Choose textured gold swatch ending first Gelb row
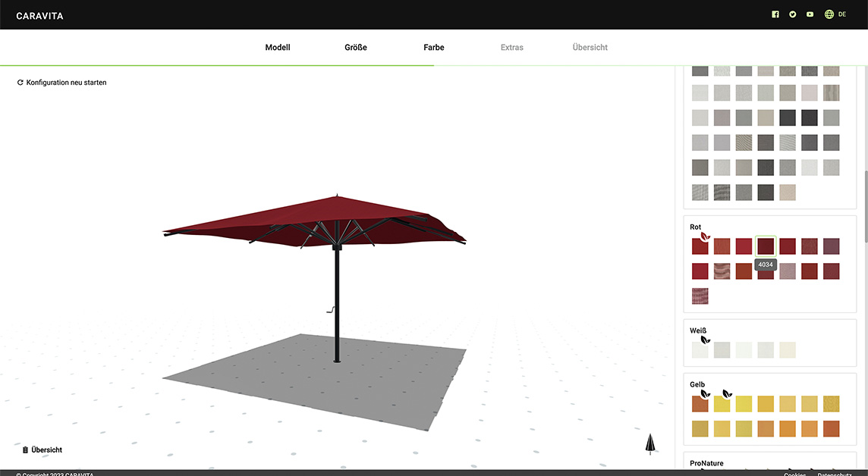This screenshot has width=868, height=476. coord(832,403)
